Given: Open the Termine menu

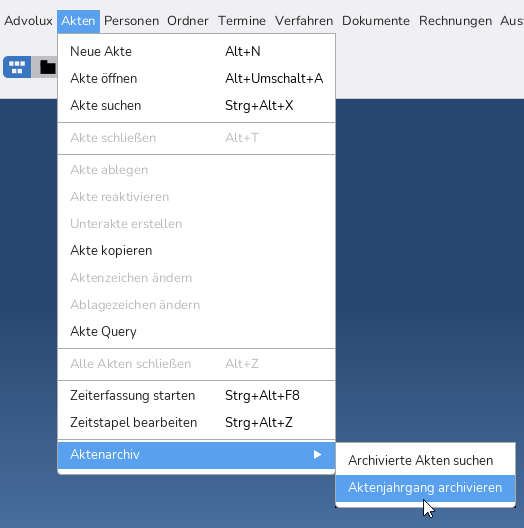Looking at the screenshot, I should 242,21.
